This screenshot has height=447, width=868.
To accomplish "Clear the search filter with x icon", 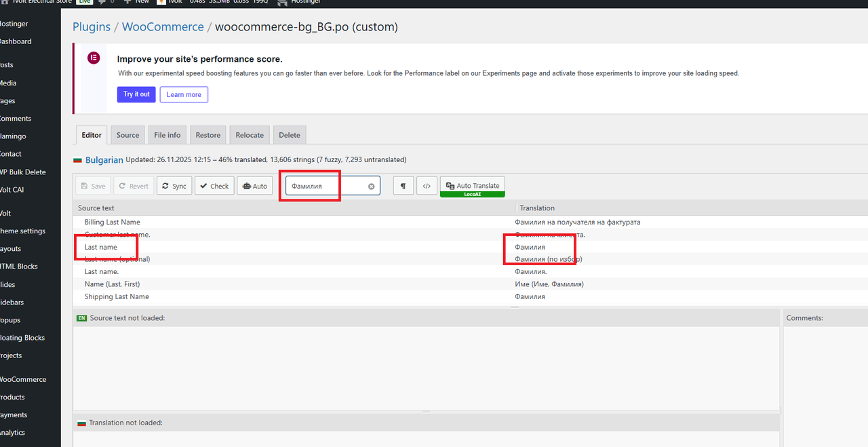I will [372, 186].
